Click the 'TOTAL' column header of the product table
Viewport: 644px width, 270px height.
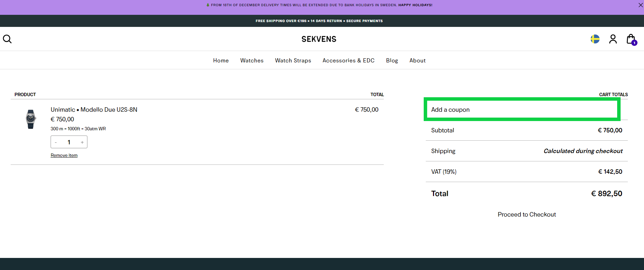pos(377,94)
